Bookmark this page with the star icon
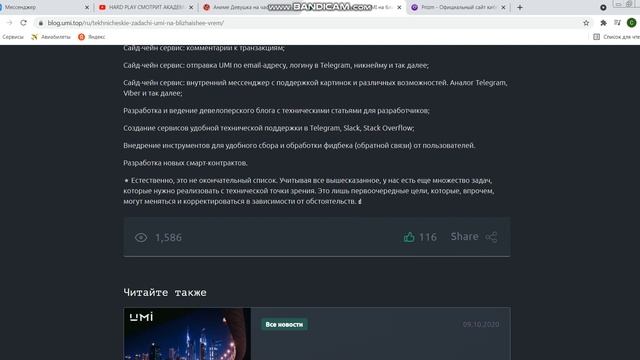The height and width of the screenshot is (360, 640). (586, 23)
